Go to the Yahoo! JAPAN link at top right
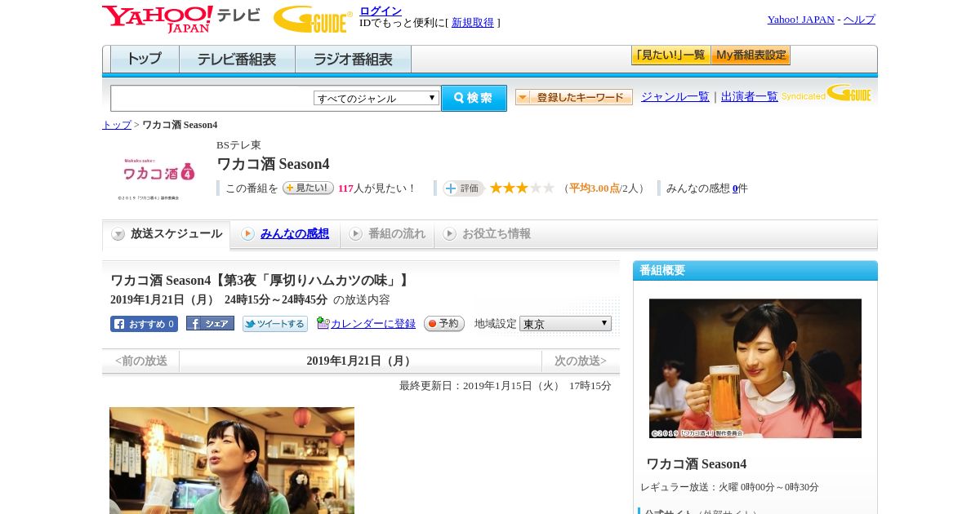This screenshot has height=514, width=980. coord(800,20)
